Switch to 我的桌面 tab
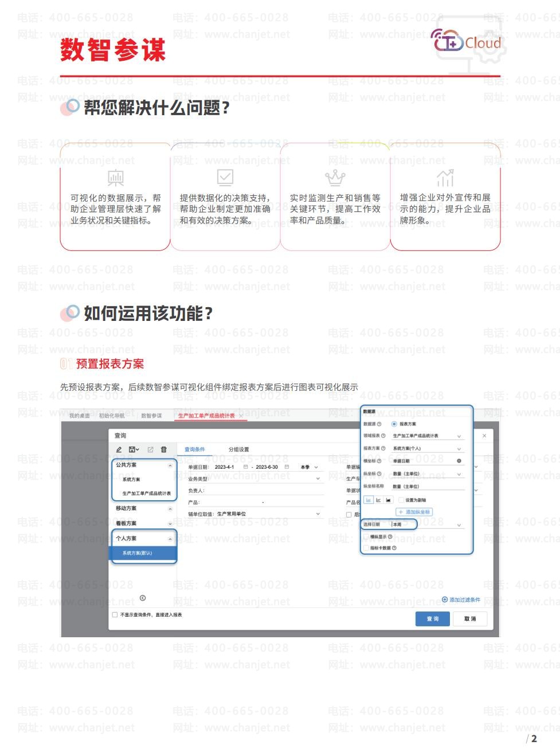The image size is (560, 749). pos(80,415)
